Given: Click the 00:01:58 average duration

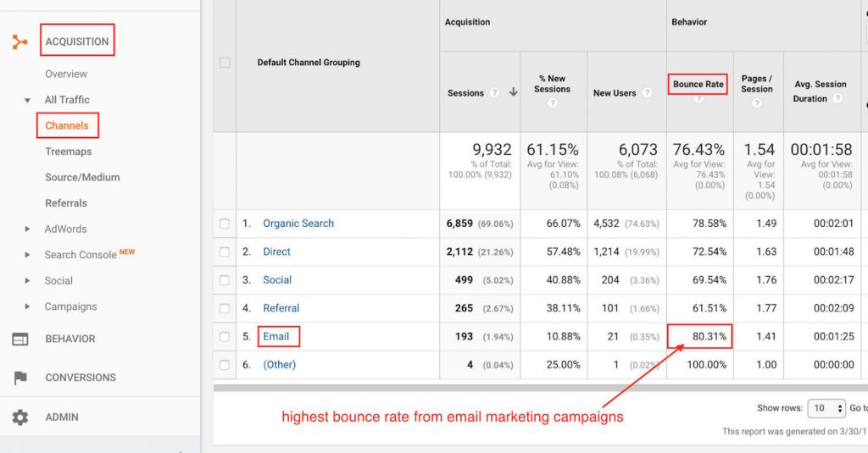Looking at the screenshot, I should coord(821,149).
